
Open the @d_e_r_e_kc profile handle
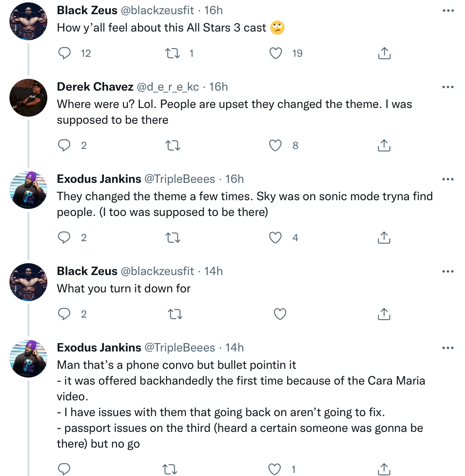pos(167,87)
